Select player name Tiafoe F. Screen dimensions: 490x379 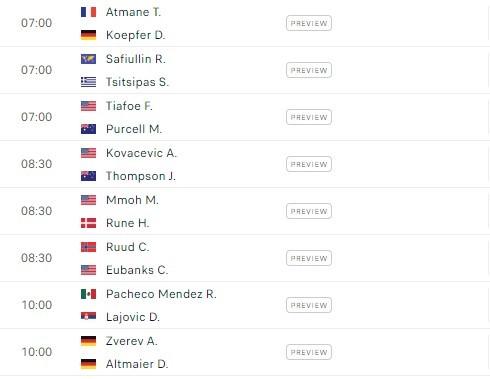pyautogui.click(x=129, y=106)
